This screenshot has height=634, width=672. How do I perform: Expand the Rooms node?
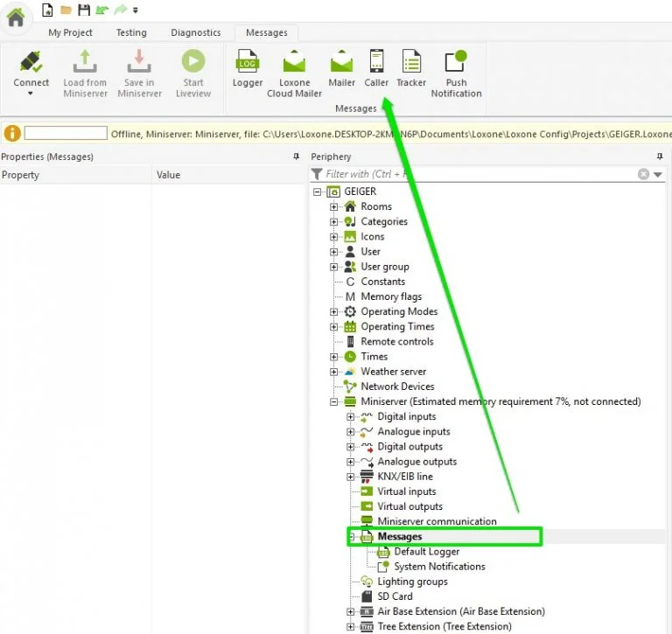click(334, 207)
